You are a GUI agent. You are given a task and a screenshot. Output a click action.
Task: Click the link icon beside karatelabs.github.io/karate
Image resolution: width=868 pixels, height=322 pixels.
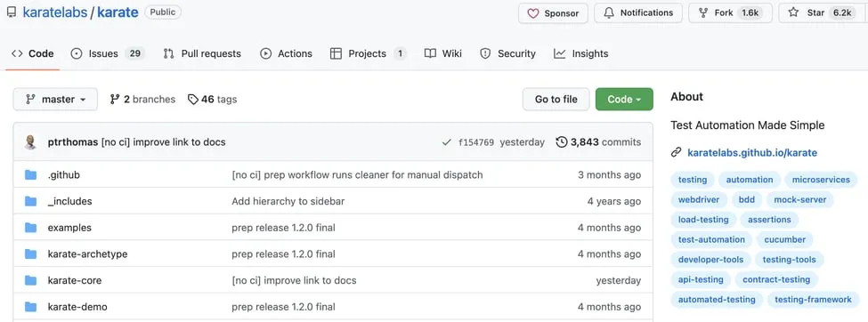coord(676,153)
